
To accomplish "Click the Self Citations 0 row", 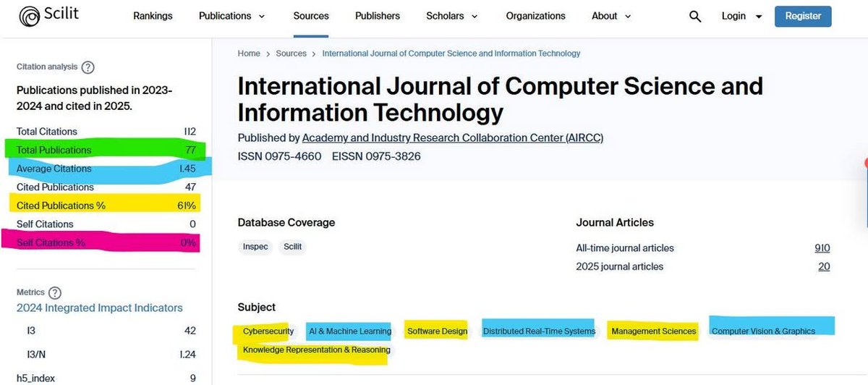I will (106, 224).
